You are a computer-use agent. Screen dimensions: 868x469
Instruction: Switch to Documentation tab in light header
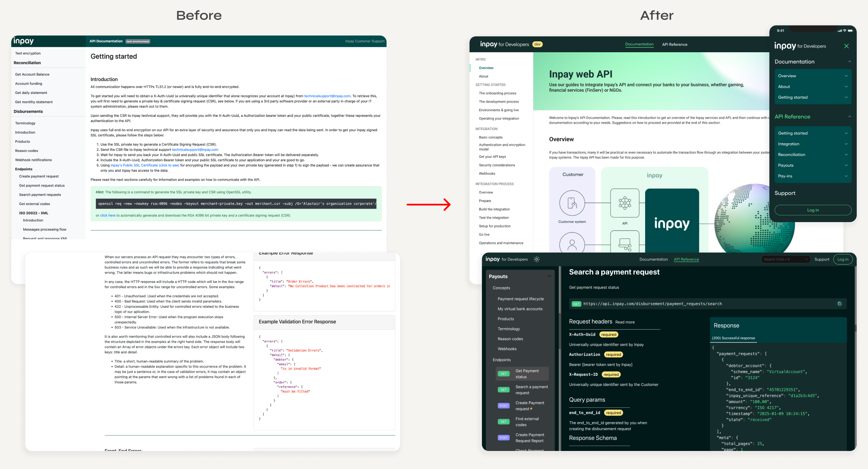pos(639,44)
